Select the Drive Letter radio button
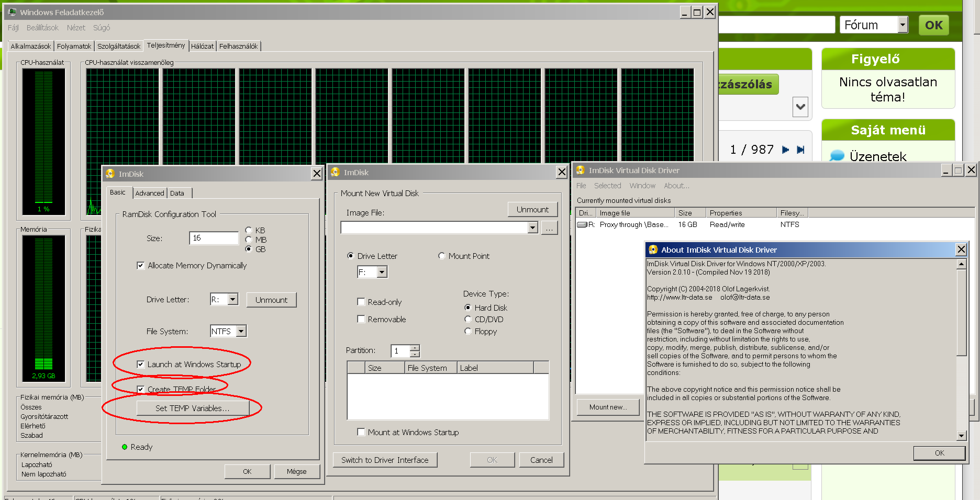 point(350,256)
